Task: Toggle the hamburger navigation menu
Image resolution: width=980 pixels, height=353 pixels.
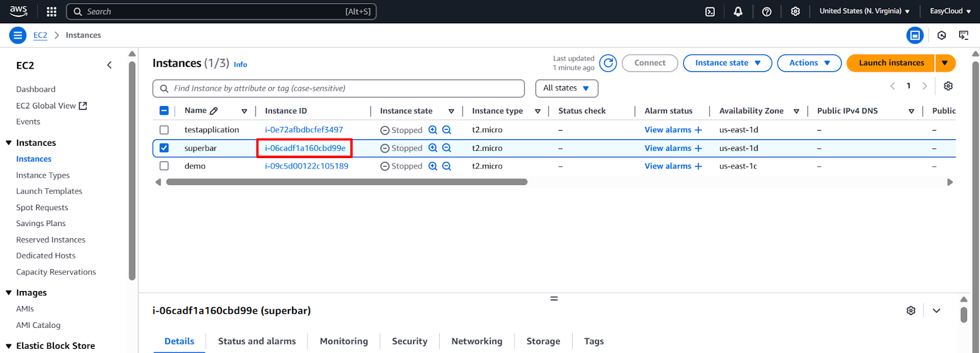Action: [18, 36]
